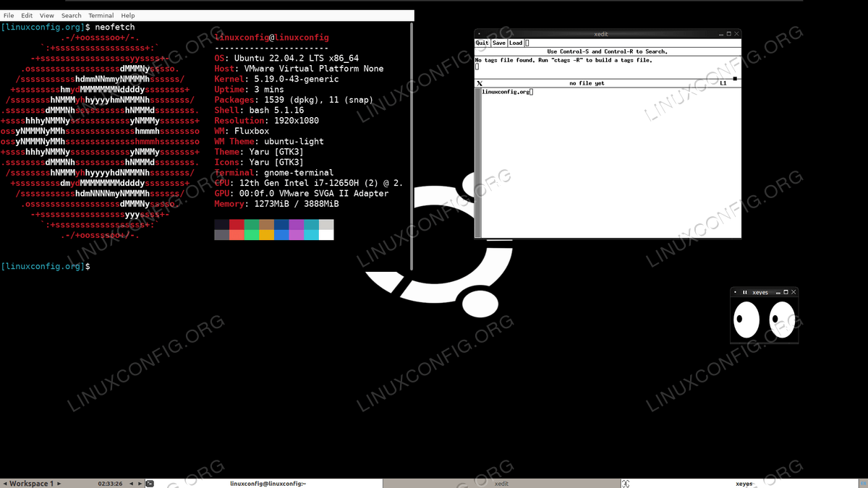Click the 'WM: Fluxbox' line

pos(242,131)
